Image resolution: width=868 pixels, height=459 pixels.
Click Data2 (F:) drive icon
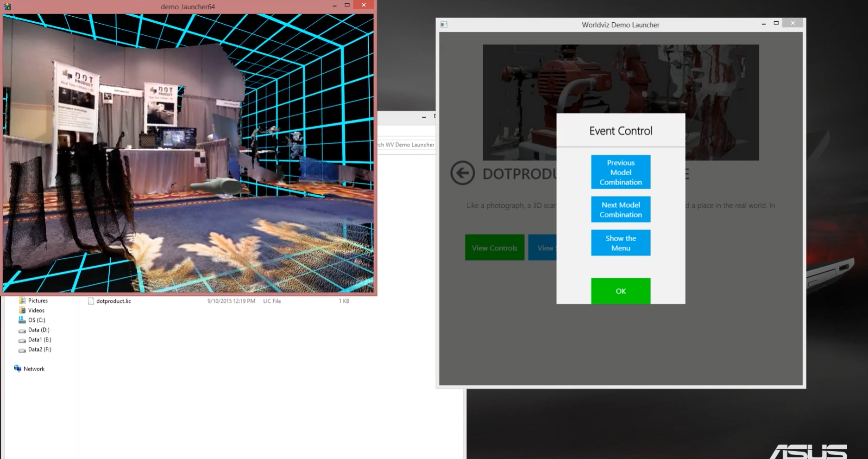tap(22, 350)
